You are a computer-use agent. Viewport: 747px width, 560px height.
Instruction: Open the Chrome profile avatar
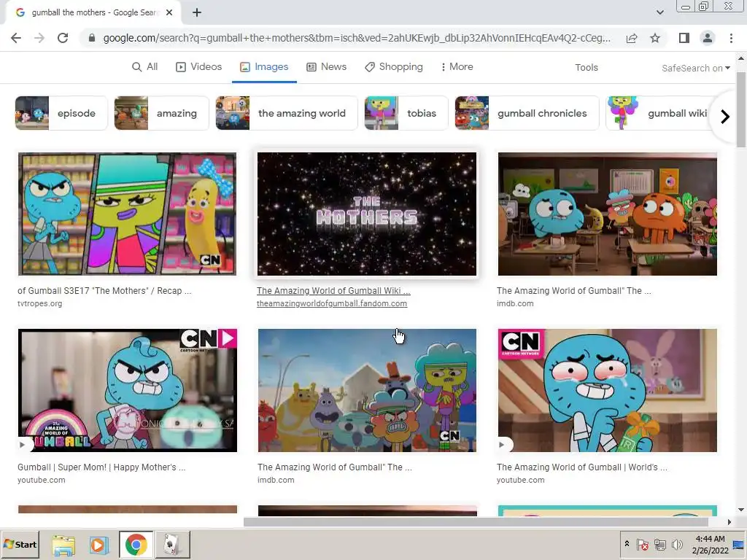708,38
